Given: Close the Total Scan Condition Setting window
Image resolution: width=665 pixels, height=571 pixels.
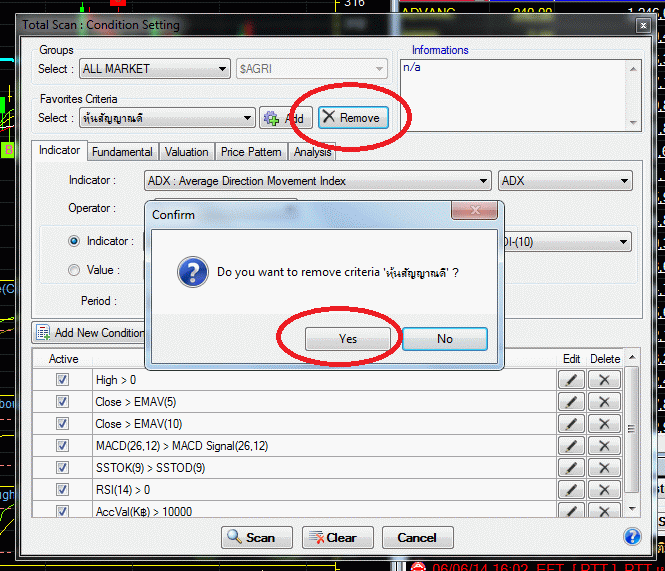Looking at the screenshot, I should [x=643, y=25].
